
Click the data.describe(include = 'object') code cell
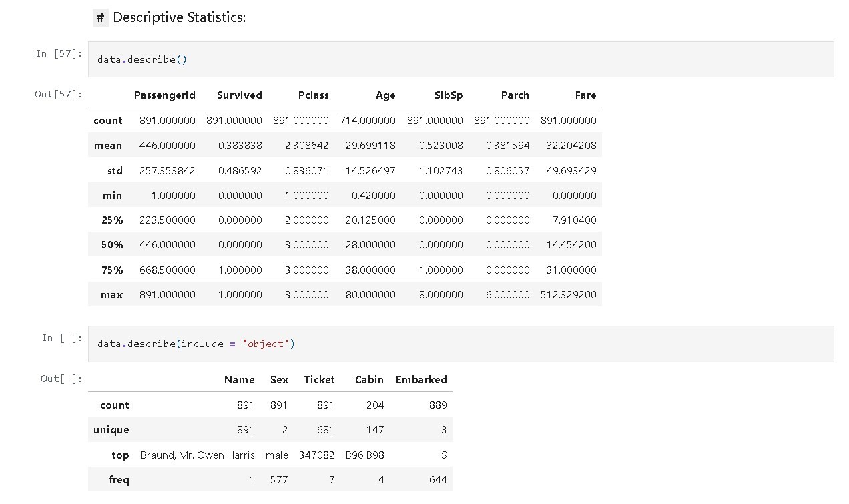pyautogui.click(x=461, y=344)
